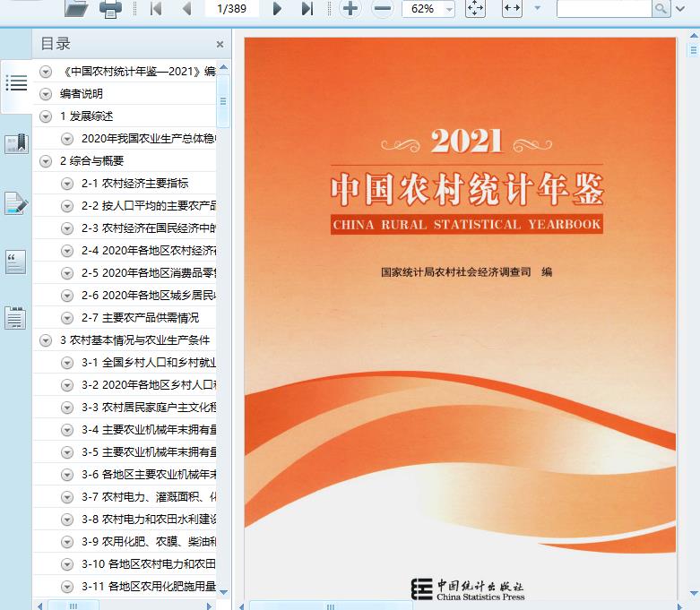Collapse the 2 综合与概要 section
700x610 pixels.
click(x=46, y=161)
